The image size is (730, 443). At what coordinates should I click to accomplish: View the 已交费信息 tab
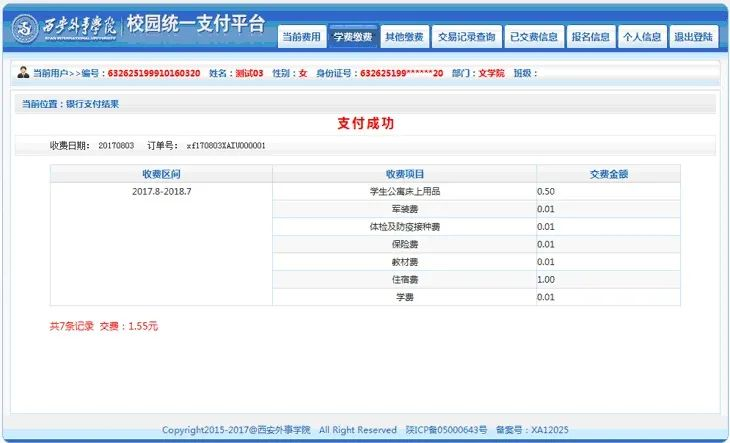pos(533,37)
